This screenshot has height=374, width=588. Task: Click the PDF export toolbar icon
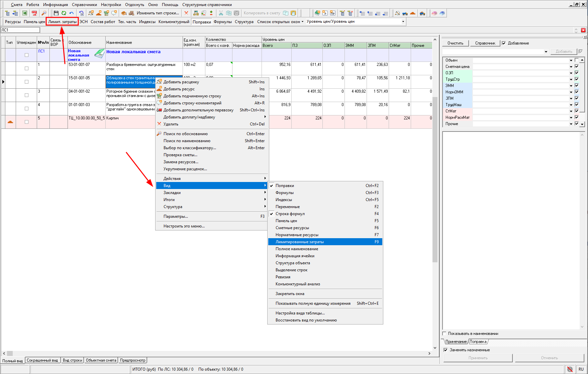pyautogui.click(x=34, y=13)
